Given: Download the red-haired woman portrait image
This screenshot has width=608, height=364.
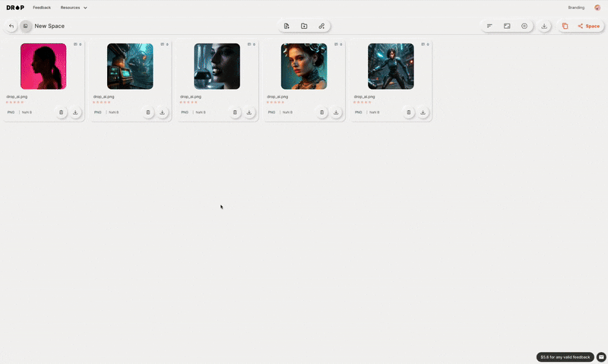Looking at the screenshot, I should tap(336, 112).
